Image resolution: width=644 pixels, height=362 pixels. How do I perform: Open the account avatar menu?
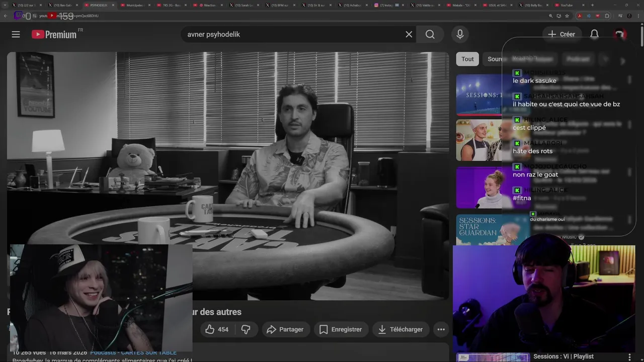click(619, 34)
